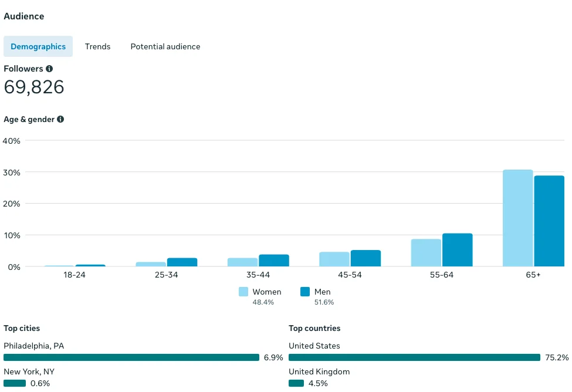
Task: Click the 69,826 followers count
Action: [x=34, y=87]
